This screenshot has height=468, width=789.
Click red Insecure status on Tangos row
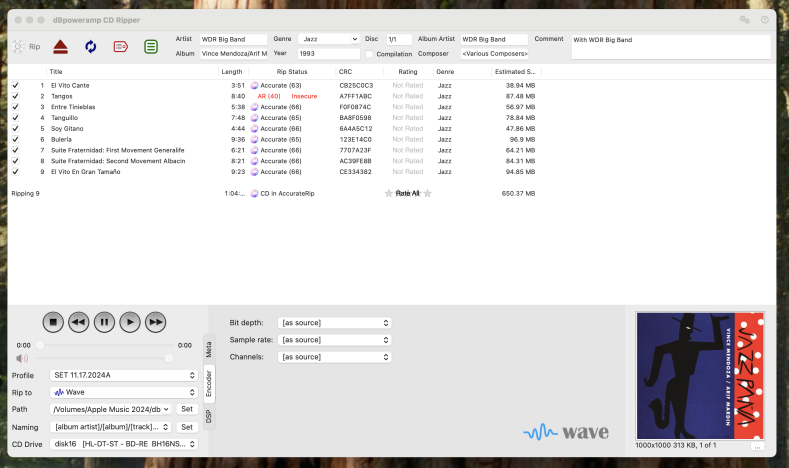tap(304, 96)
